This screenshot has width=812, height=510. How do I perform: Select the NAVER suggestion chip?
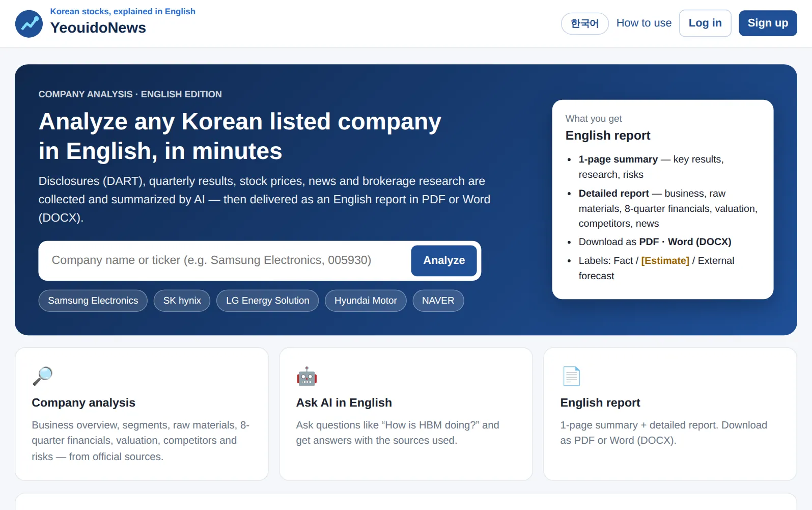pos(438,301)
